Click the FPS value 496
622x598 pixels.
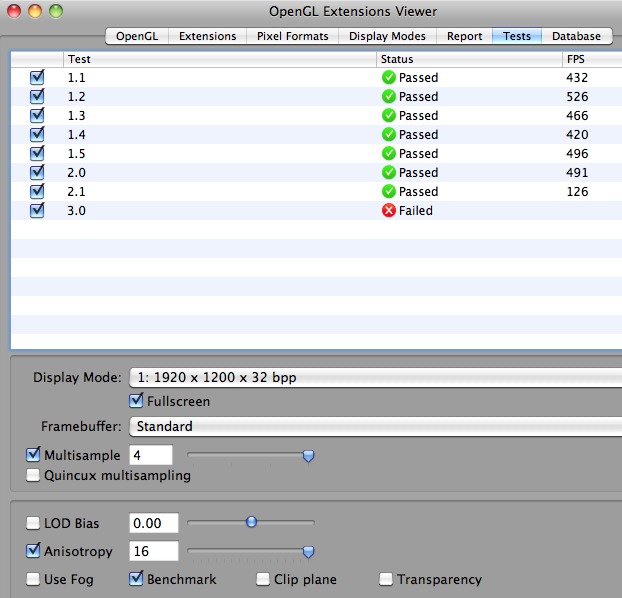coord(577,154)
